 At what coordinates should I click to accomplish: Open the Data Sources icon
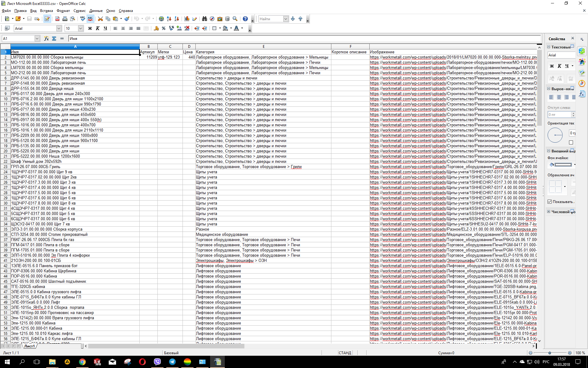(x=228, y=19)
